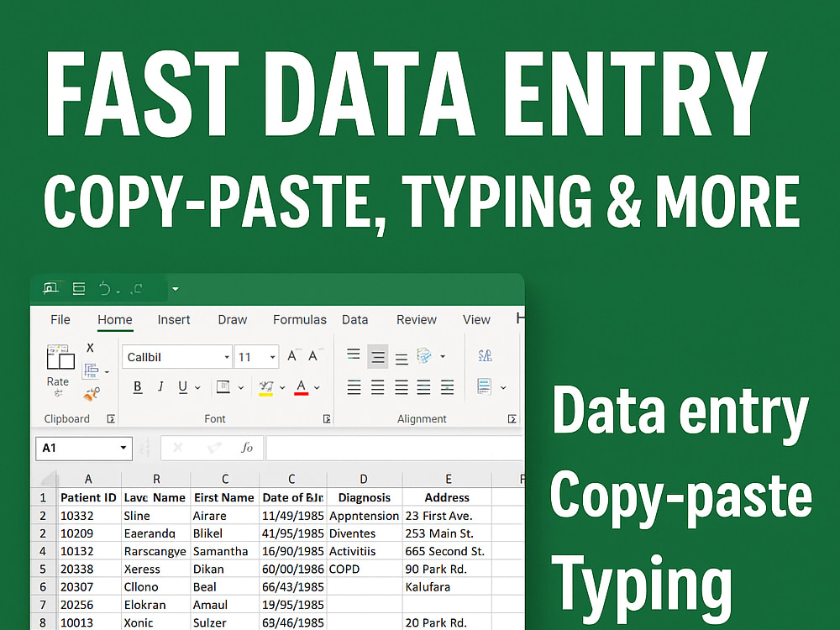Toggle Underline formatting

coord(182,386)
